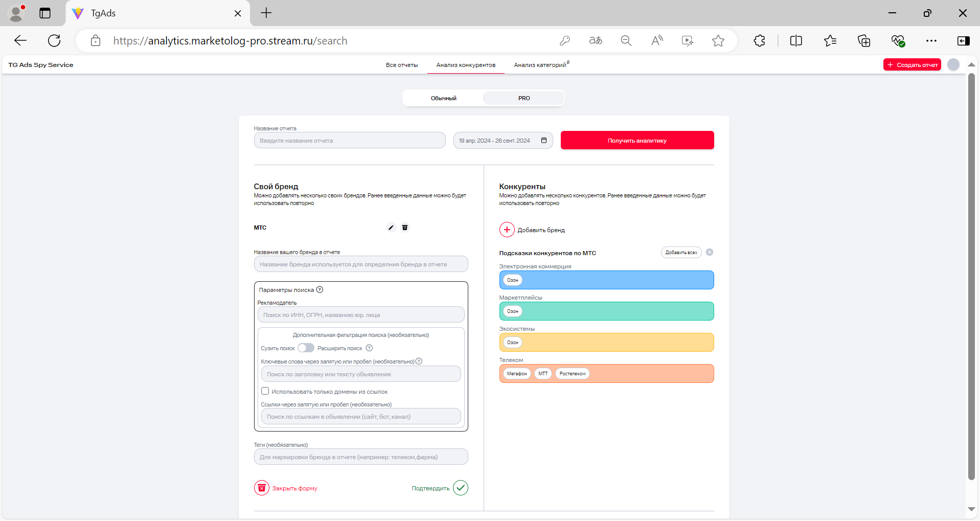The image size is (980, 521).
Task: Click the date range 19 апр. 2024 field
Action: [x=503, y=140]
